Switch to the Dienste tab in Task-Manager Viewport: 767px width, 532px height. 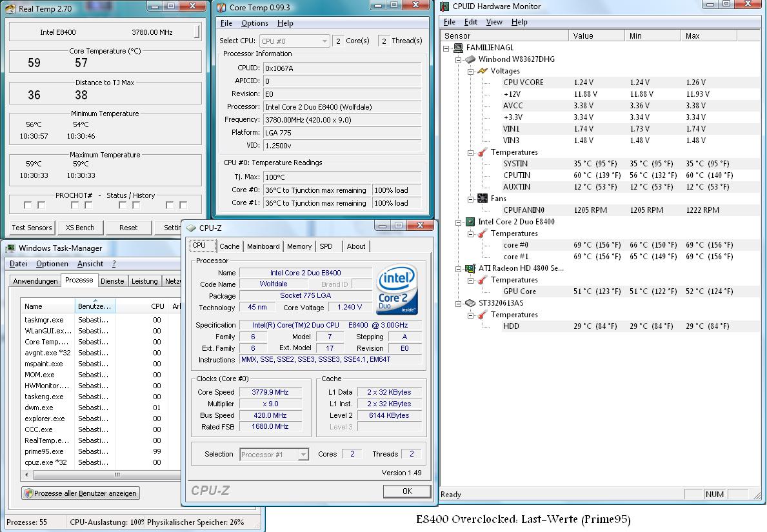[x=112, y=281]
